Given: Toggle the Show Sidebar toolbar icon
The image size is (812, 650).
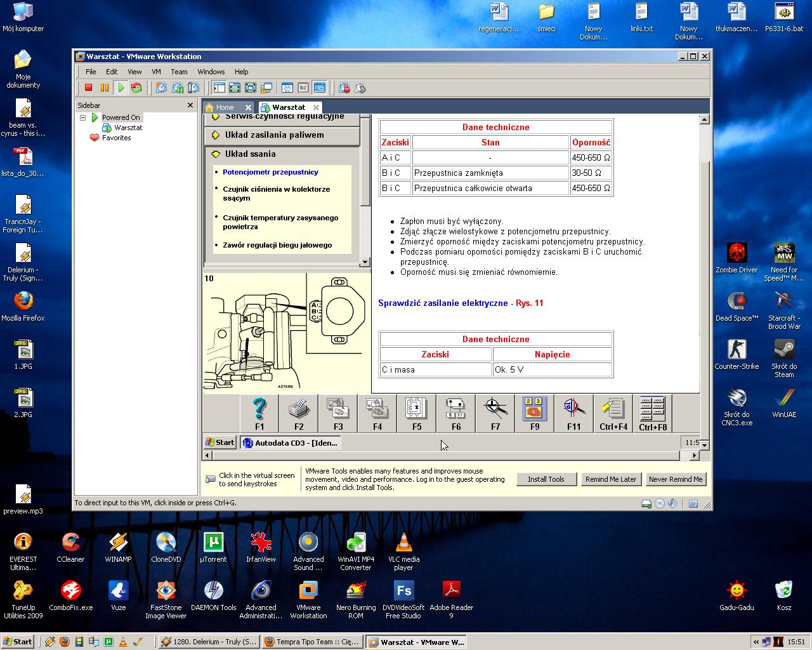Looking at the screenshot, I should pyautogui.click(x=219, y=88).
